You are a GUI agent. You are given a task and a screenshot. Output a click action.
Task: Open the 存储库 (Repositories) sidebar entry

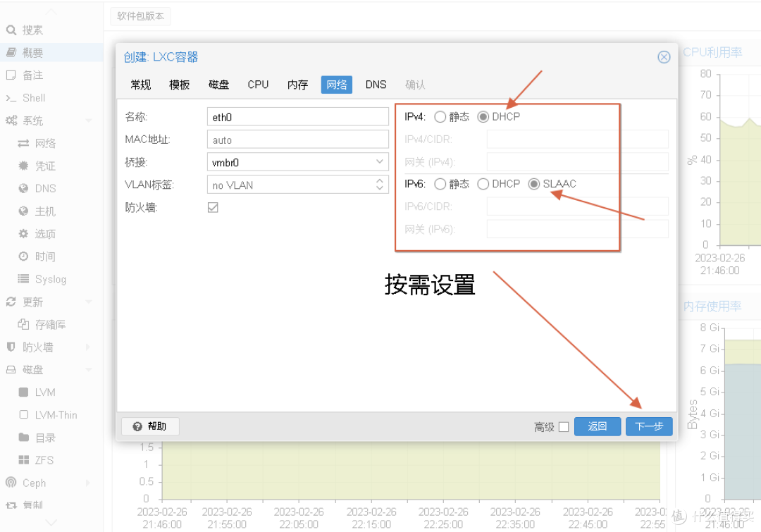pos(49,323)
